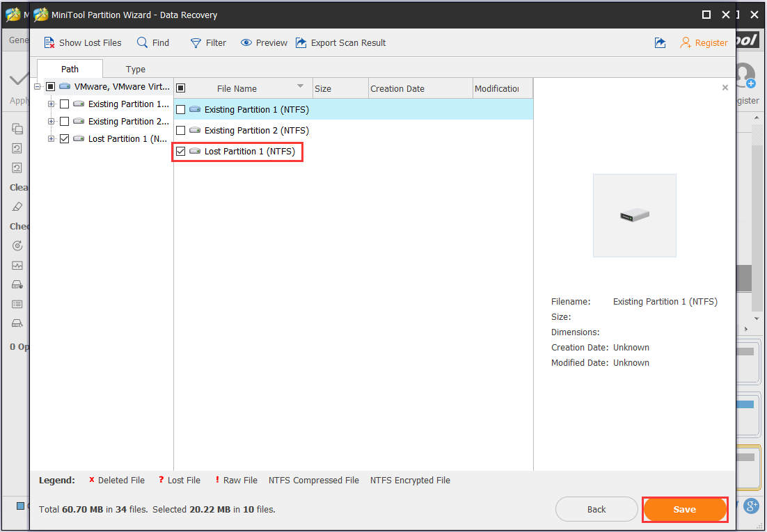Expand Existing Partition 2 in tree
767x532 pixels.
51,121
